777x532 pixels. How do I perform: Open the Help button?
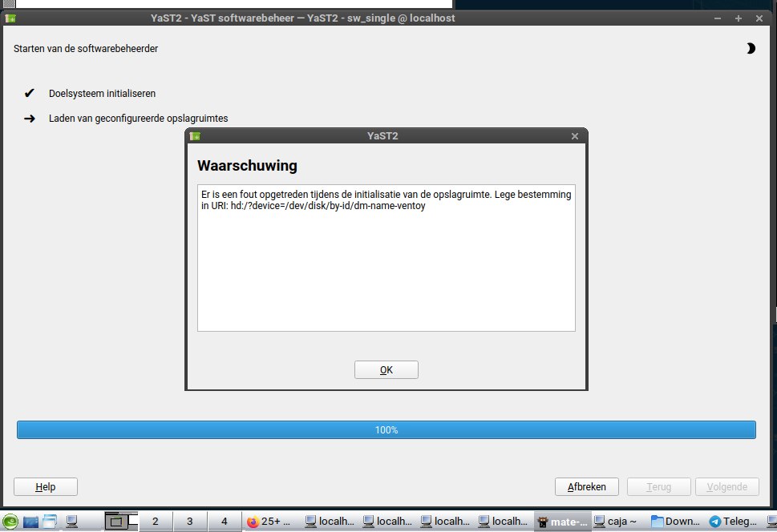(x=46, y=487)
